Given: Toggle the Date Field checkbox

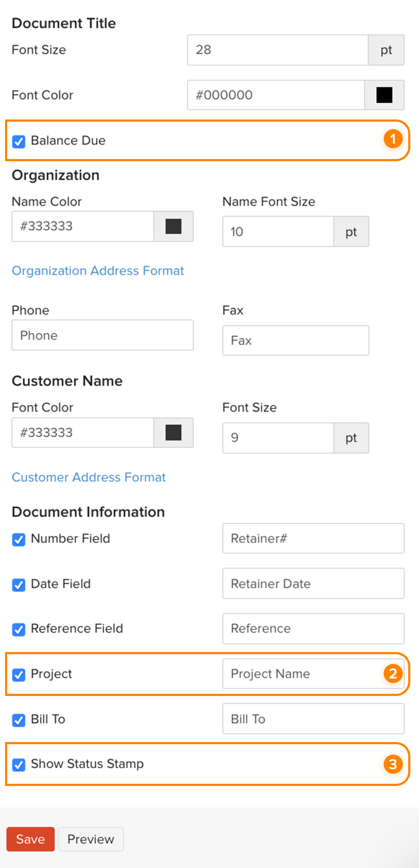Looking at the screenshot, I should pos(19,585).
